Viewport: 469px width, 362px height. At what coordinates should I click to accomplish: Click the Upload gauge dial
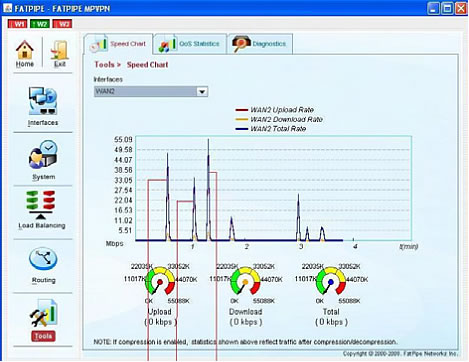[160, 281]
